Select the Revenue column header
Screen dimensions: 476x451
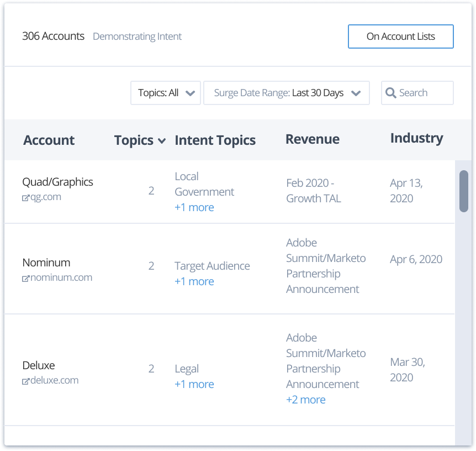[312, 139]
